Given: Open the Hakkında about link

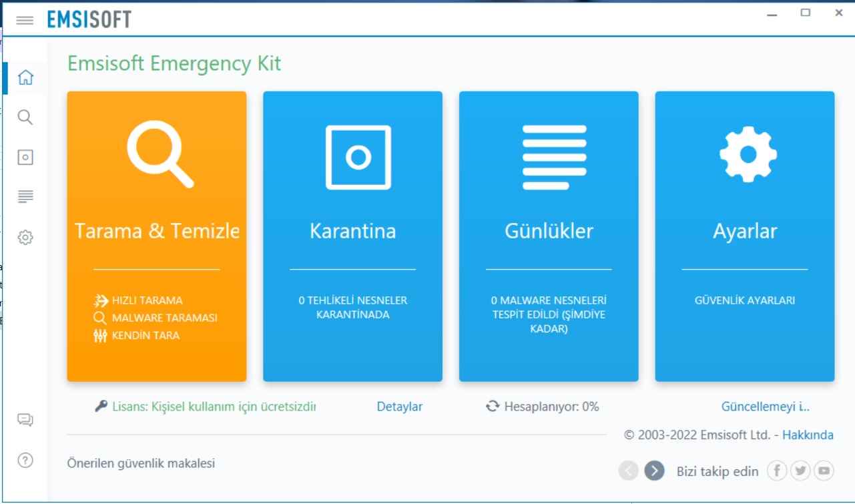Looking at the screenshot, I should (808, 435).
